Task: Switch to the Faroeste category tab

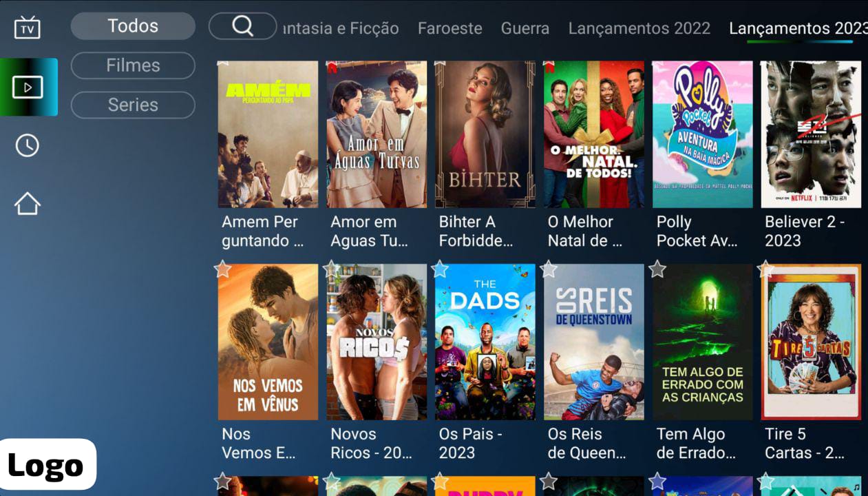Action: [x=450, y=28]
